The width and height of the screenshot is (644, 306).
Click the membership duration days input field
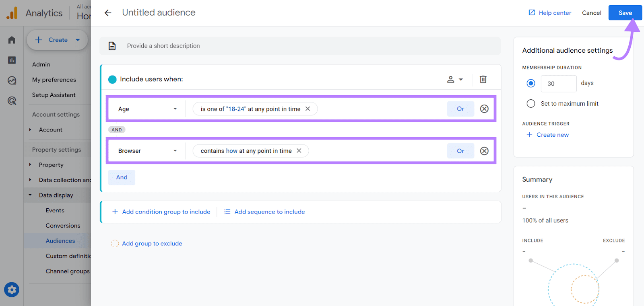point(558,84)
